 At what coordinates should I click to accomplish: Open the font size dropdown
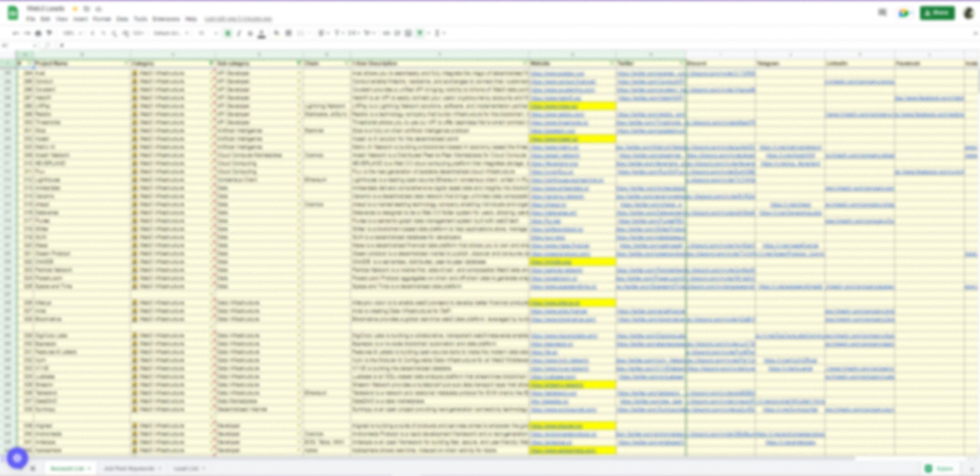point(207,33)
